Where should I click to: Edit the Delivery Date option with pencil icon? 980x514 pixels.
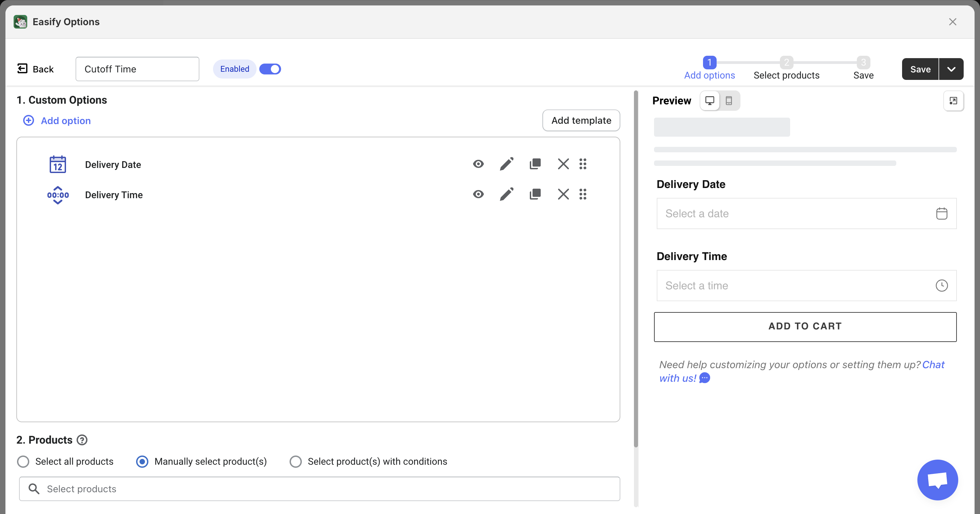click(x=506, y=164)
